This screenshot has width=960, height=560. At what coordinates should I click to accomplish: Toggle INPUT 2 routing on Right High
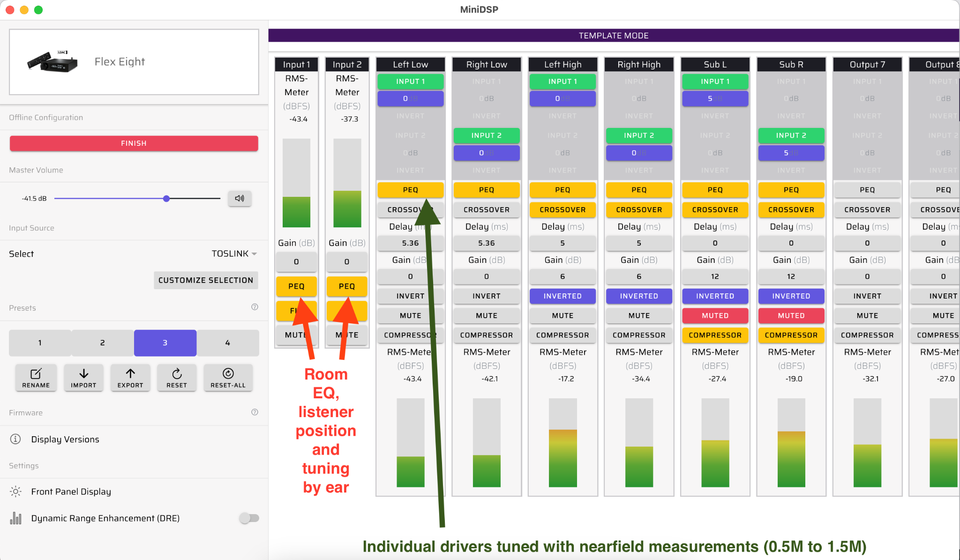click(639, 135)
